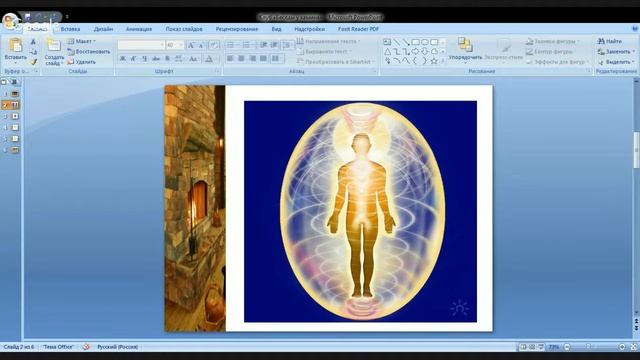Open the font size combo box
The image size is (640, 360).
174,45
